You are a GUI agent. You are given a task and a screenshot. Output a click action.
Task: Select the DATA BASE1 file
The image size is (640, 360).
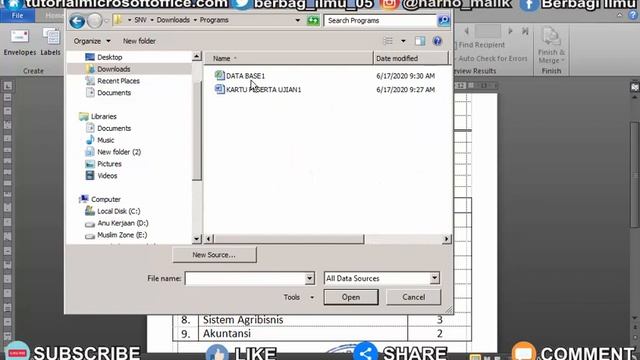pyautogui.click(x=240, y=76)
